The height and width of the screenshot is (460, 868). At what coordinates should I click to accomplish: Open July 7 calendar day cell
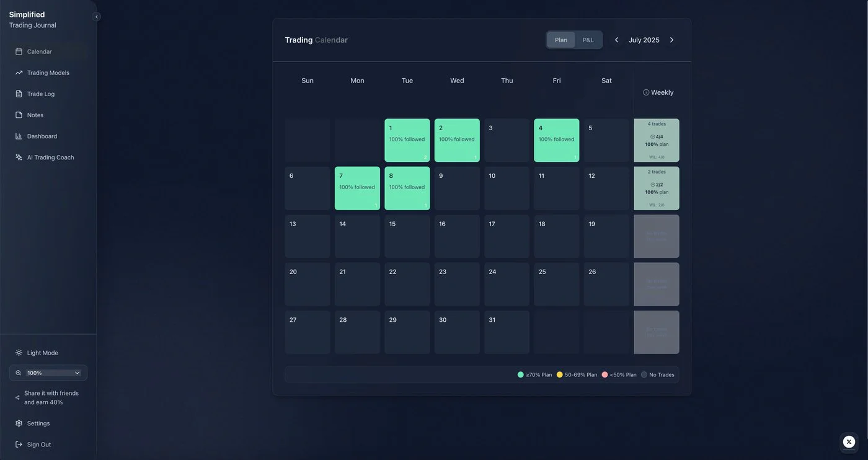pos(357,188)
